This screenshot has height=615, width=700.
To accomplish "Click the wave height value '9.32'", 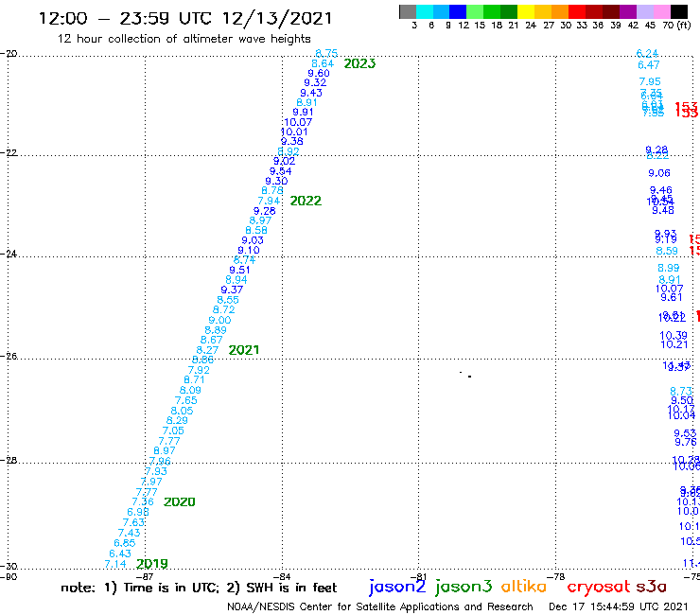I will [x=315, y=82].
